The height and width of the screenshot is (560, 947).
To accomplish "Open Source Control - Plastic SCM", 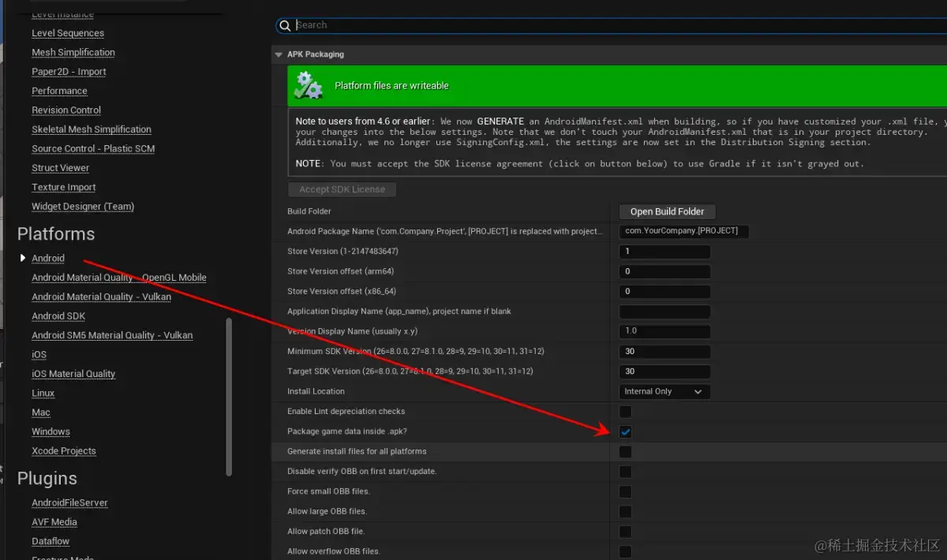I will [x=93, y=149].
